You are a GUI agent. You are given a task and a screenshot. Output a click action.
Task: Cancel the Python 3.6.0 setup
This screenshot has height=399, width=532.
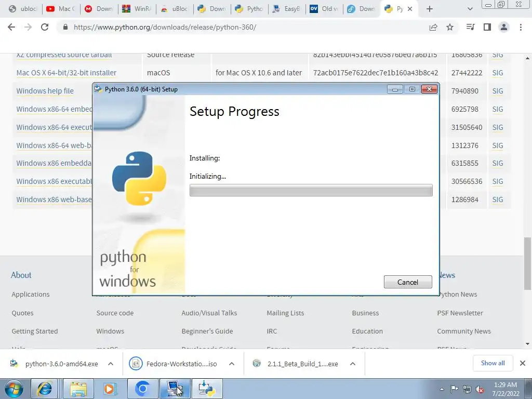pos(408,282)
